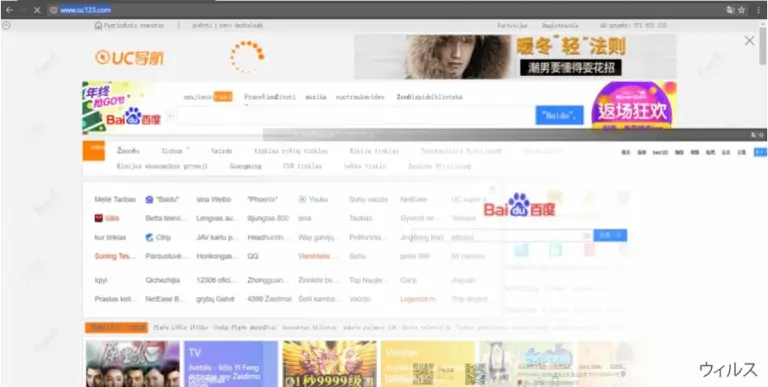Screen dimensions: 768x387
Task: Click the blue "Baidu" search button
Action: click(x=559, y=116)
